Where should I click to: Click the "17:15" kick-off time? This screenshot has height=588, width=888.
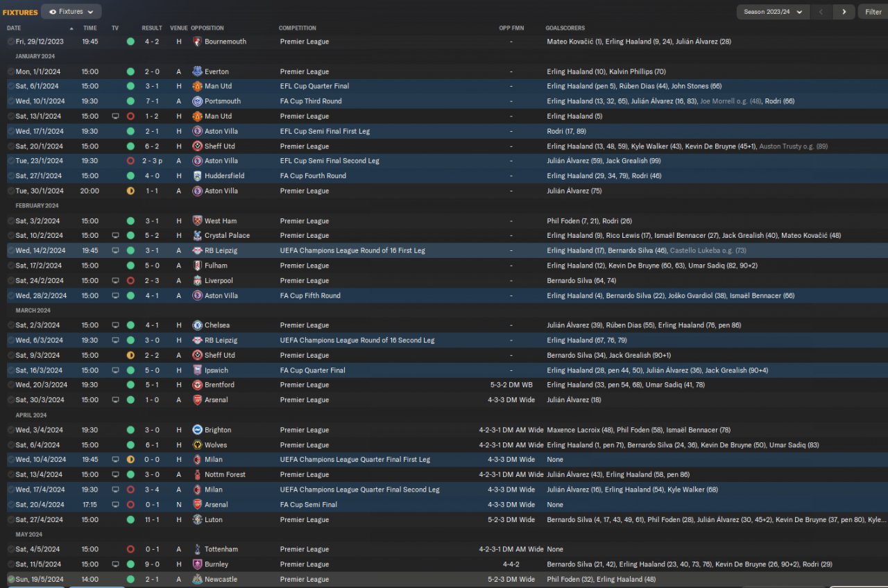pos(90,505)
